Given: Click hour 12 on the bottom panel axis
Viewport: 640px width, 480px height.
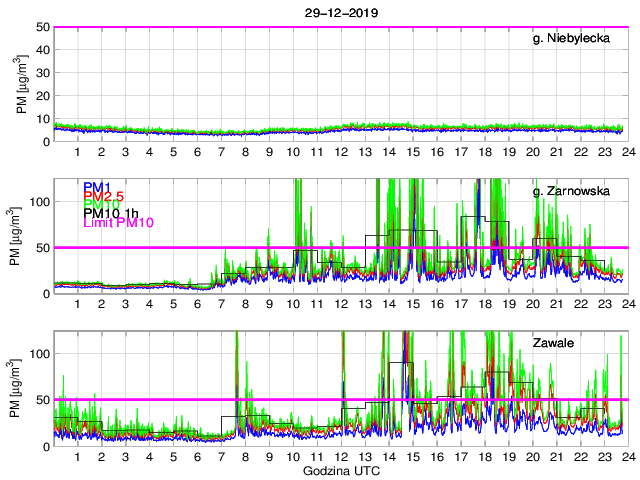Looking at the screenshot, I should 340,456.
